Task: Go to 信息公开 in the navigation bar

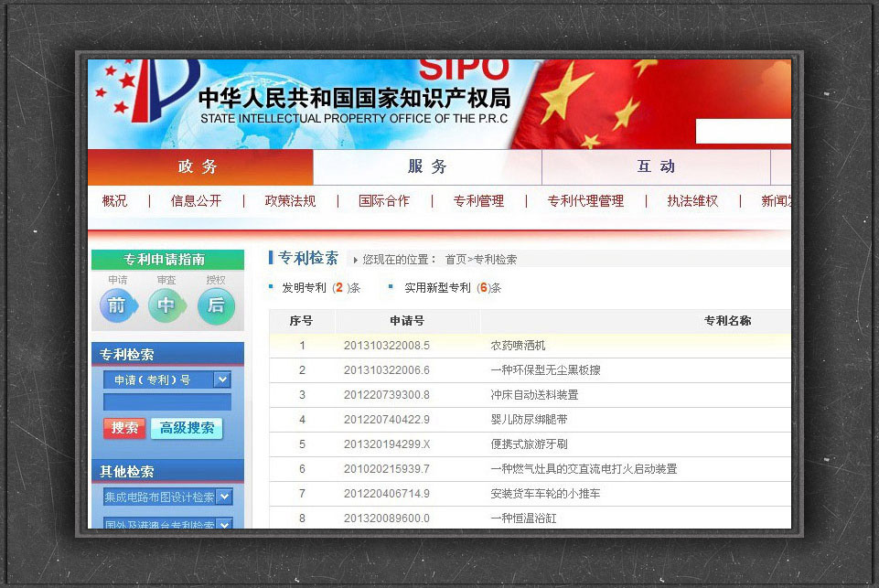Action: coord(196,201)
